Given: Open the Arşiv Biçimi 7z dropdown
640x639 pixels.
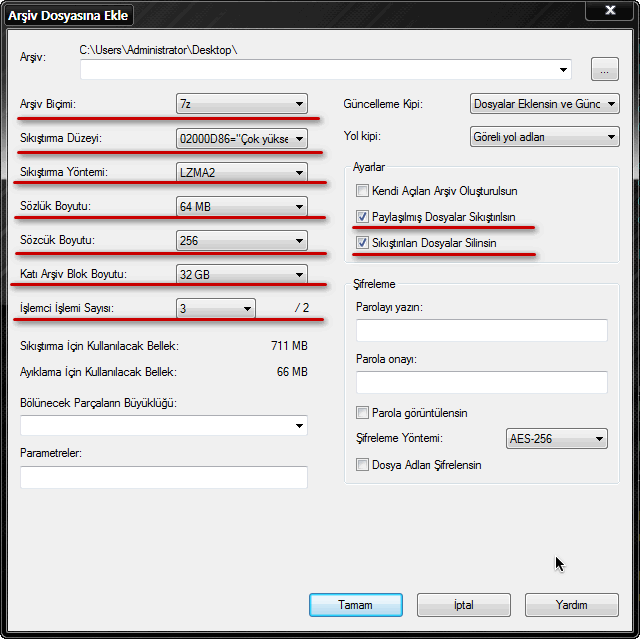Looking at the screenshot, I should pyautogui.click(x=242, y=104).
